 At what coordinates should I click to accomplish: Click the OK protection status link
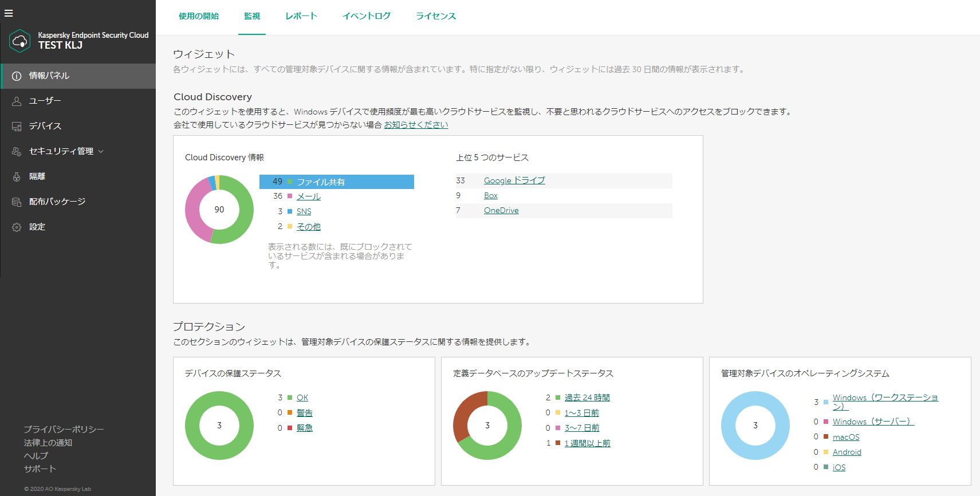302,397
